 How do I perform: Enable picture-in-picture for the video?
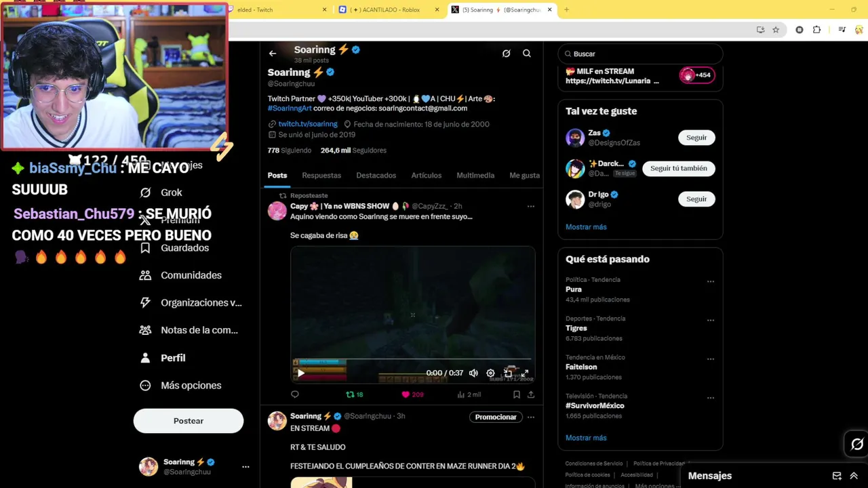point(508,373)
